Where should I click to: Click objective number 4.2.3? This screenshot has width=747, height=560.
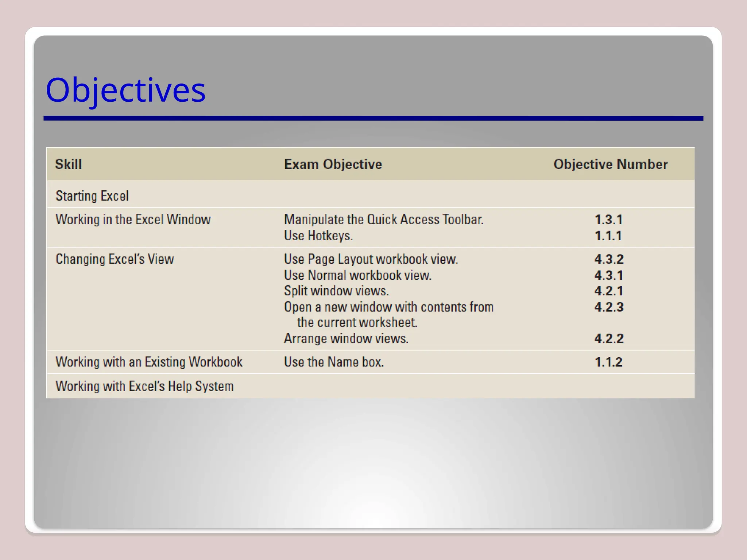[609, 307]
